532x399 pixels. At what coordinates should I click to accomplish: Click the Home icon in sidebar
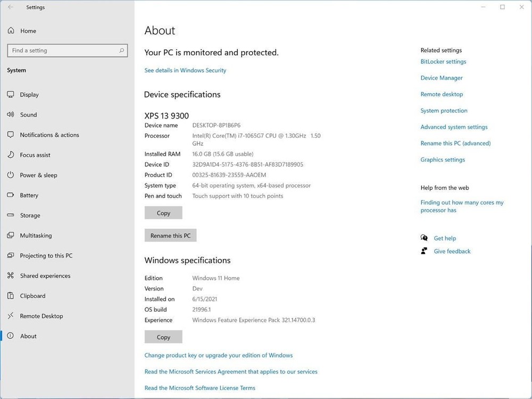click(11, 31)
